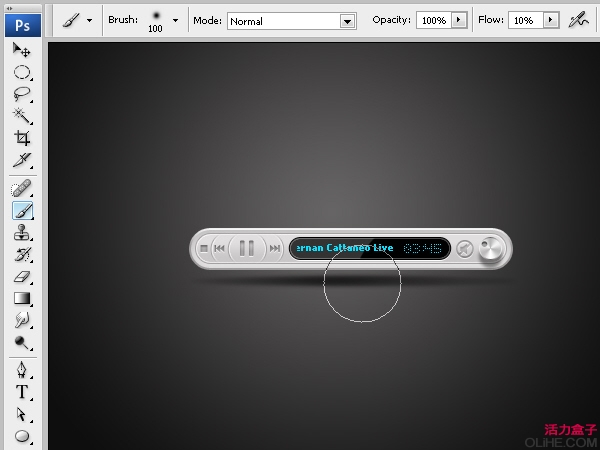The width and height of the screenshot is (600, 450).
Task: Select the Crop tool
Action: click(x=22, y=138)
